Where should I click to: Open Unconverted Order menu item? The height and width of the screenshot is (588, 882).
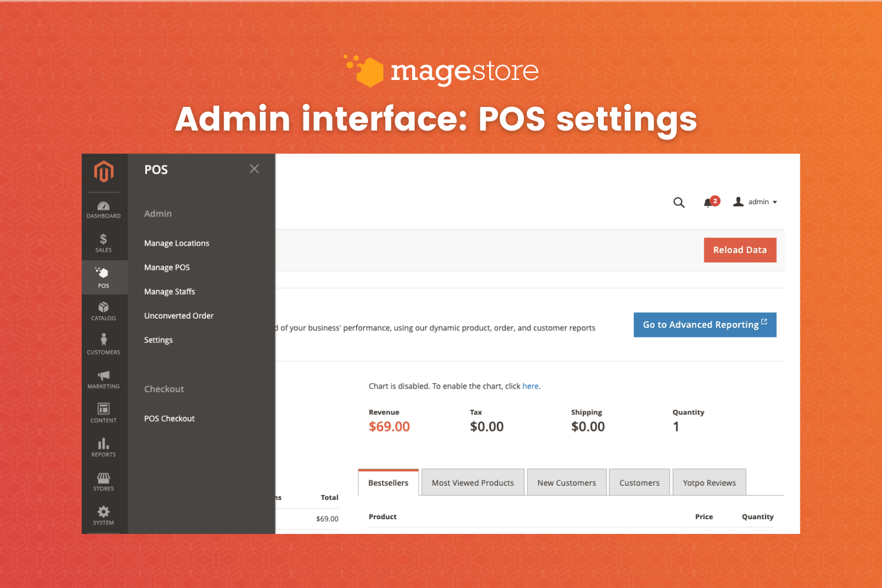[179, 316]
